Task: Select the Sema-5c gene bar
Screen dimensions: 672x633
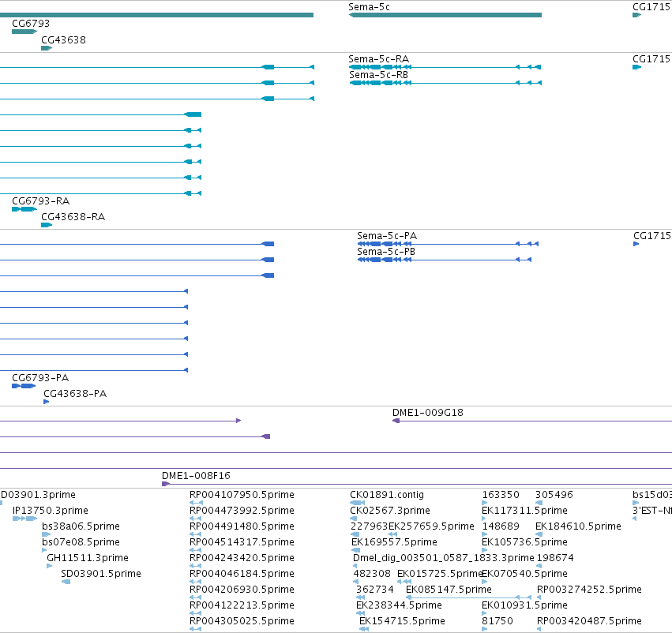Action: click(x=445, y=15)
